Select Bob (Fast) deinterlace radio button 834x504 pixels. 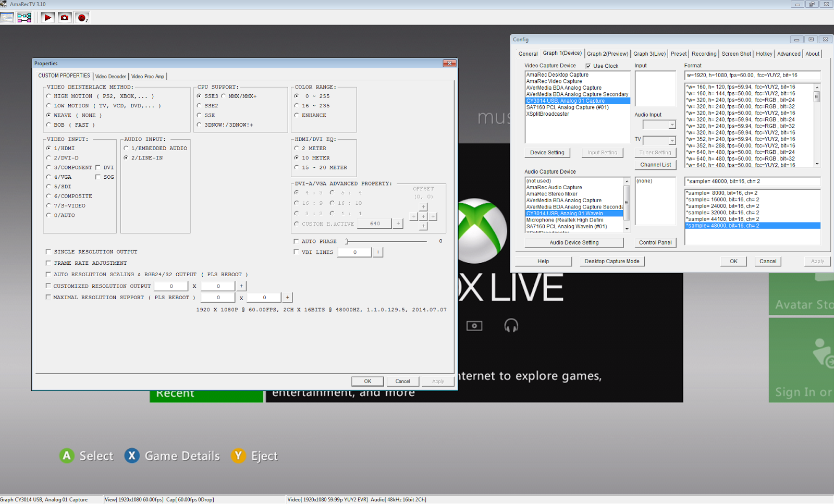[x=48, y=125]
